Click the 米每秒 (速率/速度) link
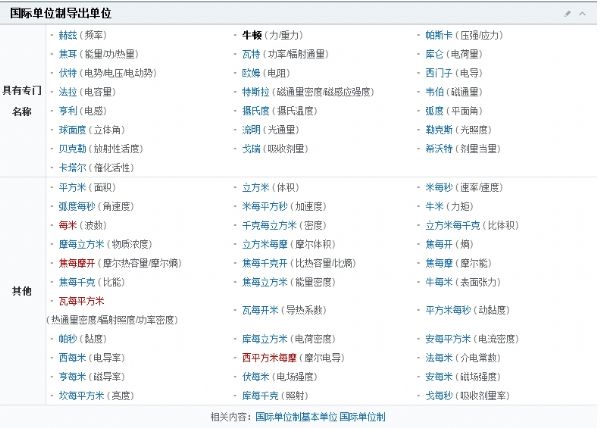Viewport: 600px width, 428px height. point(439,187)
